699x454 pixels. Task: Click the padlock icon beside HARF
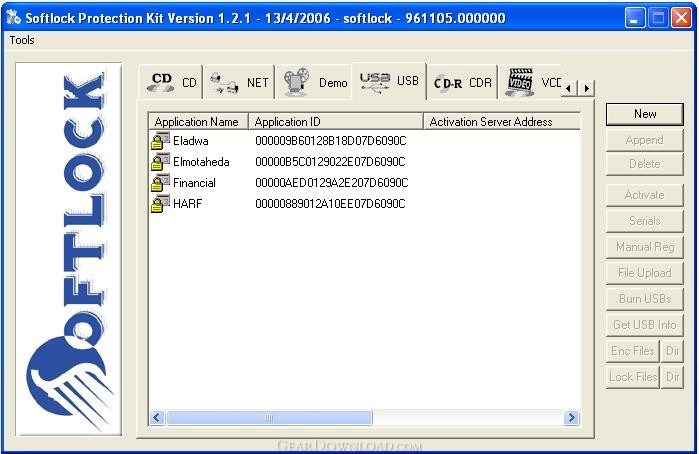[160, 203]
